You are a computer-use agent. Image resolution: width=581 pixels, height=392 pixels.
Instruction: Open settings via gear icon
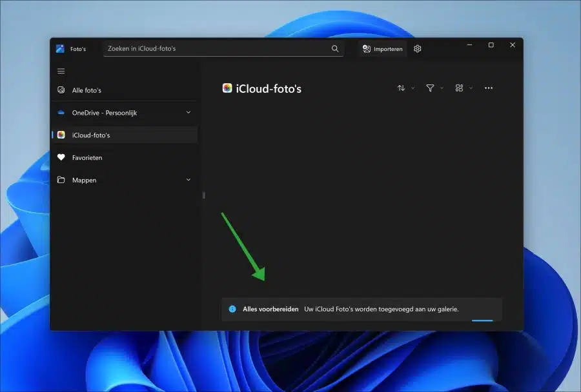pyautogui.click(x=418, y=49)
